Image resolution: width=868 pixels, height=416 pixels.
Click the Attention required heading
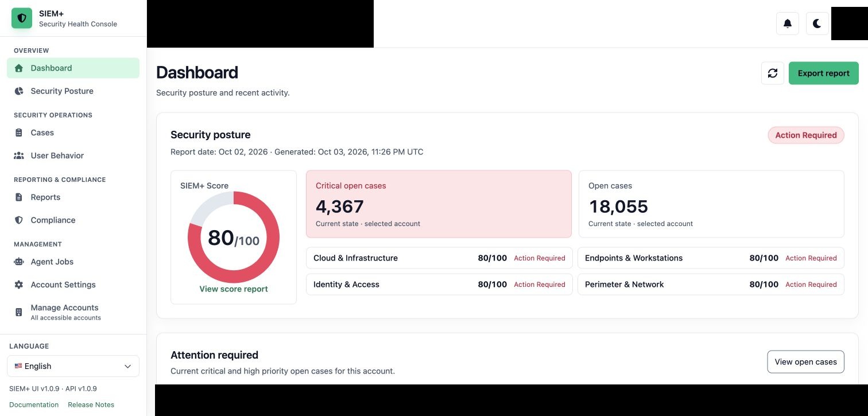point(215,355)
